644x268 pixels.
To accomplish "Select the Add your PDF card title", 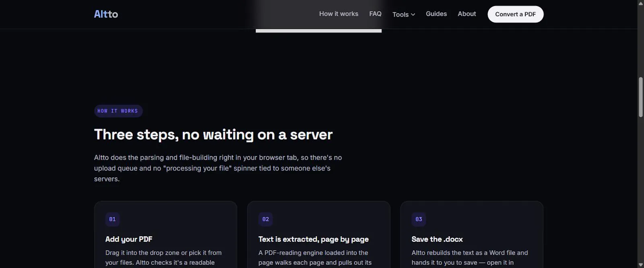I will [x=129, y=239].
